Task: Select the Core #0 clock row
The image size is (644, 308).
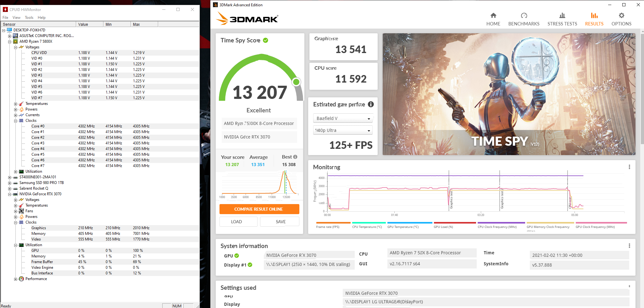Action: 100,126
